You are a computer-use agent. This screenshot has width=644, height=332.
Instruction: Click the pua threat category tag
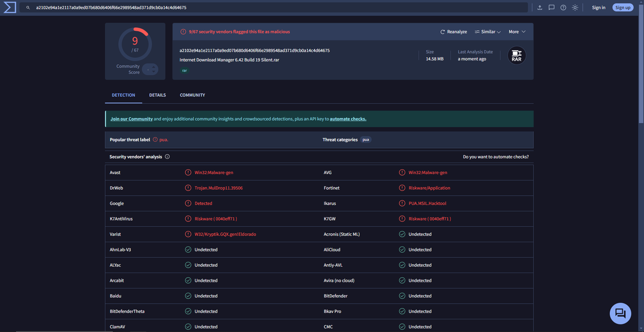pos(366,139)
